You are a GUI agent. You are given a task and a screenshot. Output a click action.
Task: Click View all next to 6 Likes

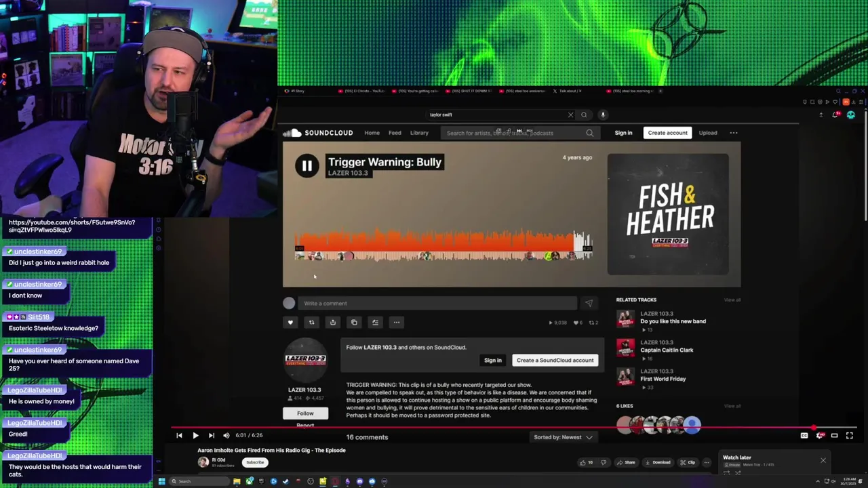pos(732,406)
